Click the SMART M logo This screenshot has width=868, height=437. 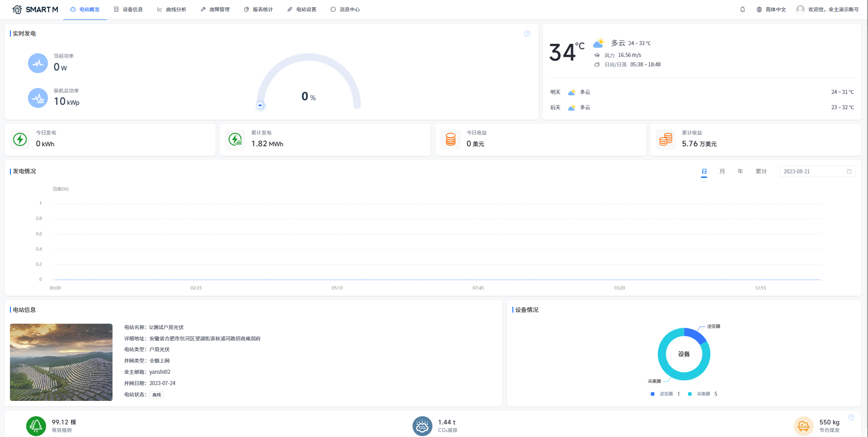point(35,9)
